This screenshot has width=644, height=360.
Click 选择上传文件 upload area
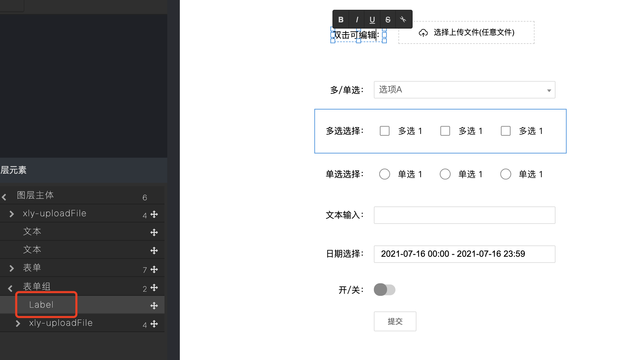pyautogui.click(x=466, y=32)
